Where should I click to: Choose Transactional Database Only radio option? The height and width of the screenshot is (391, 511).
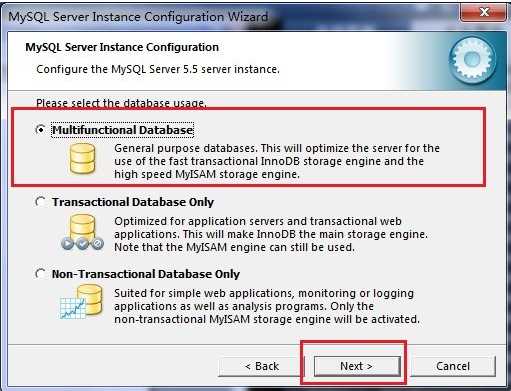[40, 202]
